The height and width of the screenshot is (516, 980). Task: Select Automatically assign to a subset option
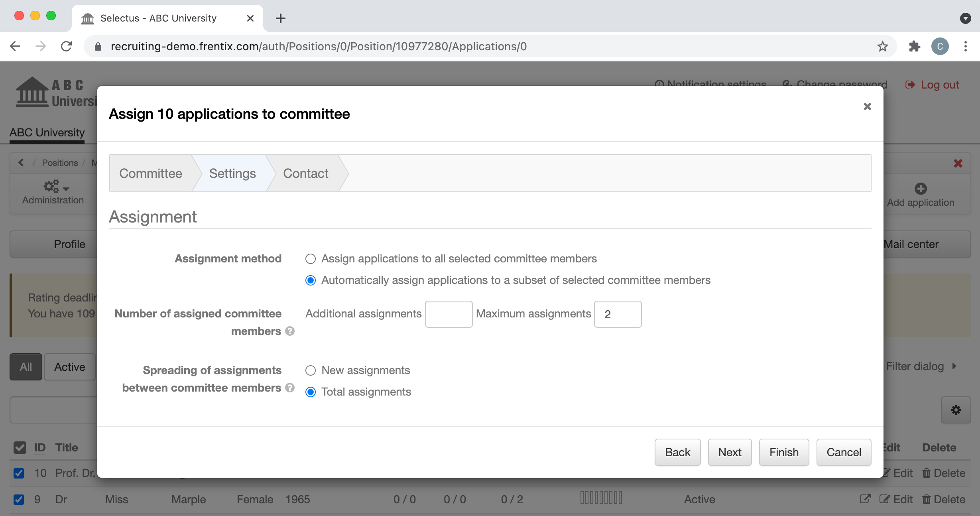[310, 280]
